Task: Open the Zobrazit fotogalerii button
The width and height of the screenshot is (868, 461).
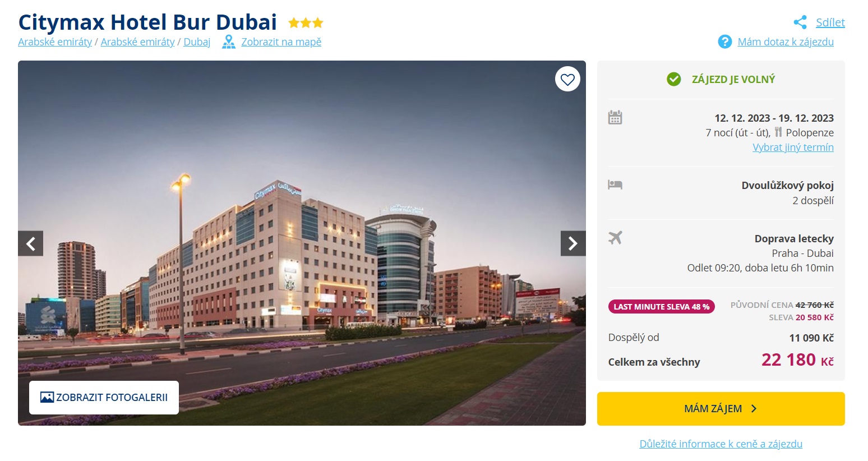Action: click(104, 398)
